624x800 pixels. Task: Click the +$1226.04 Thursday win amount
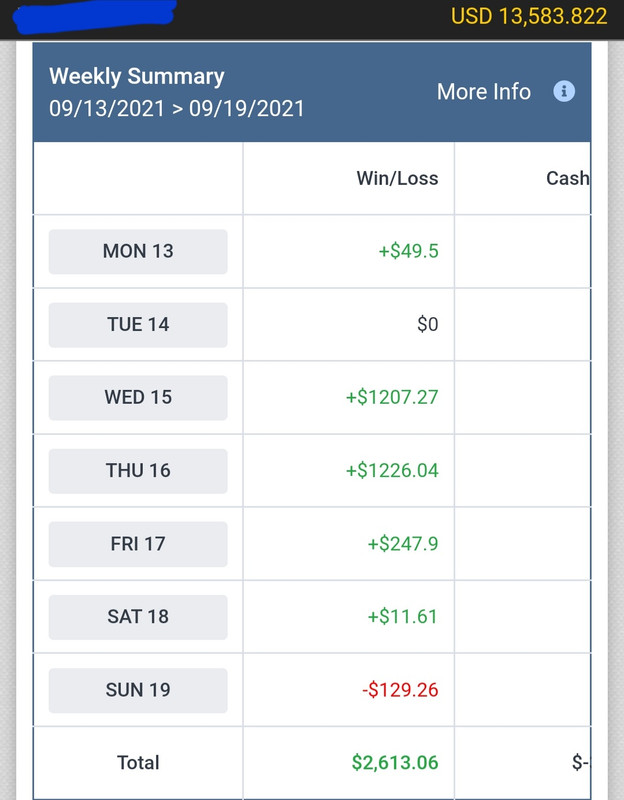click(392, 470)
